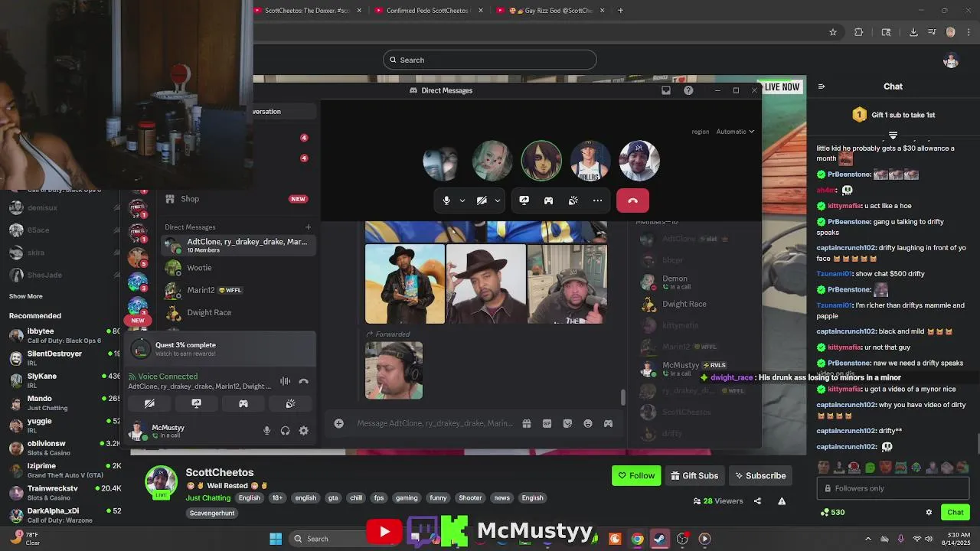Click Show More in followed channels

point(26,296)
